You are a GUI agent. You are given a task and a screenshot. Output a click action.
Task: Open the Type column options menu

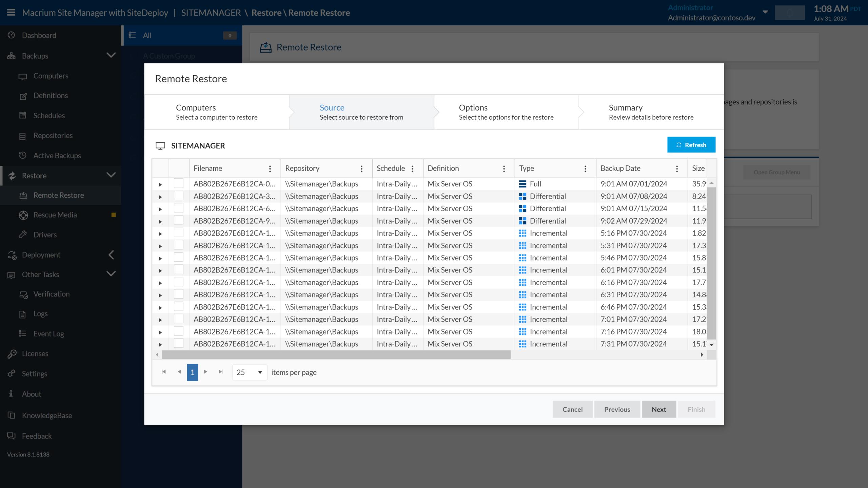tap(585, 168)
